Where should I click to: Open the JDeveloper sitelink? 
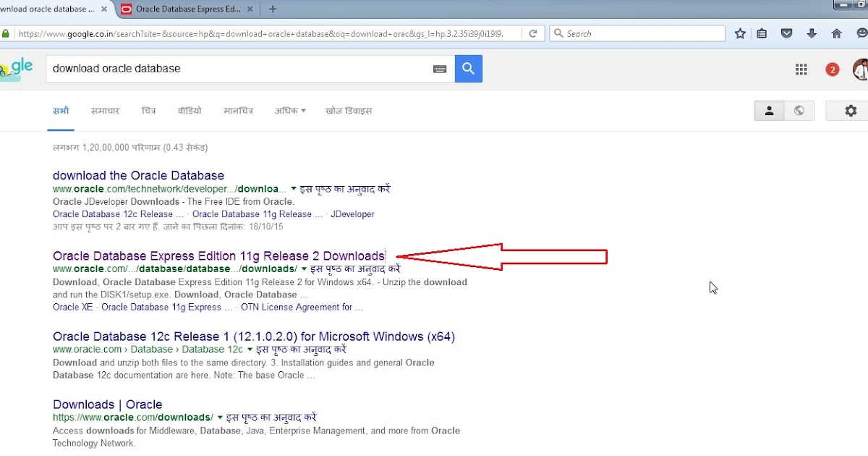(x=353, y=214)
